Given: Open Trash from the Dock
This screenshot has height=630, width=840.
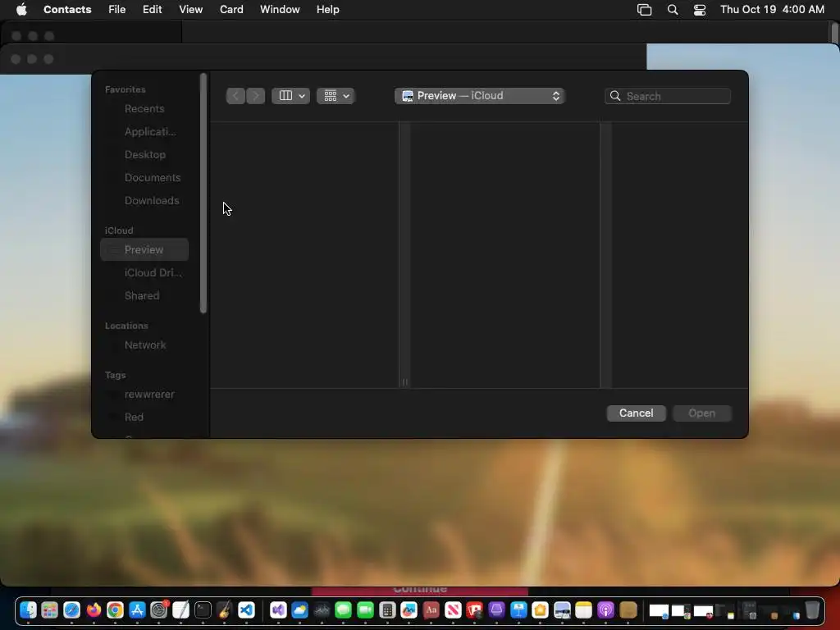Looking at the screenshot, I should pos(812,610).
